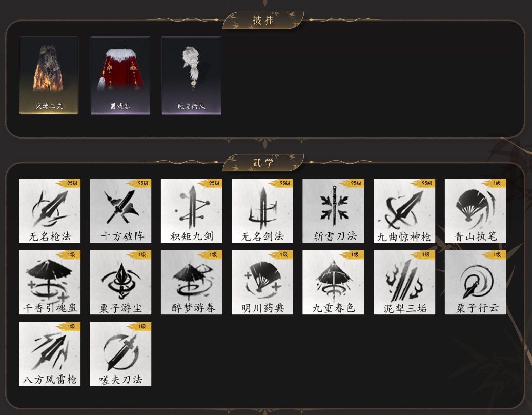Click the 九曲惊神枪 spear icon
The image size is (532, 415).
pyautogui.click(x=404, y=210)
